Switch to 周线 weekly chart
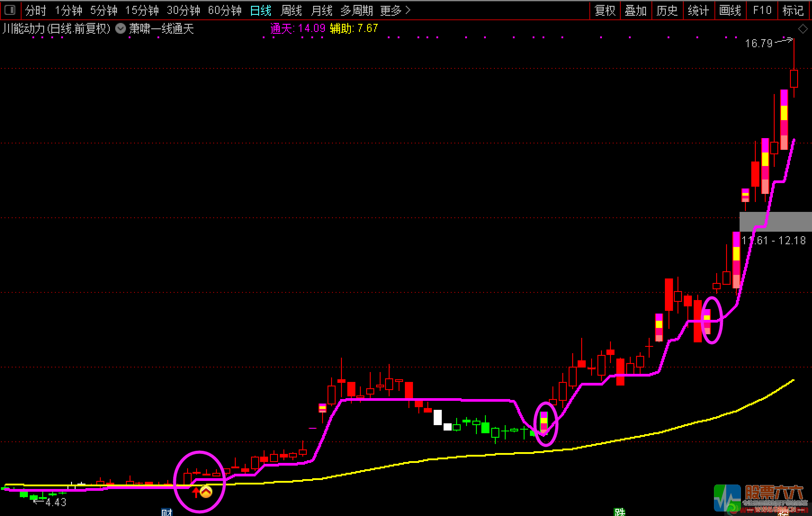This screenshot has width=812, height=516. tap(291, 10)
